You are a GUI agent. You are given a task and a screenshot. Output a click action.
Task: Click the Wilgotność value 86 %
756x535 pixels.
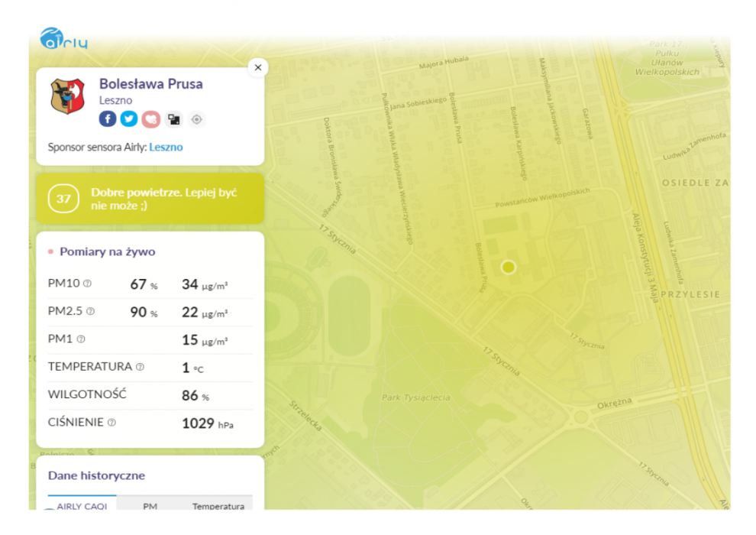195,396
